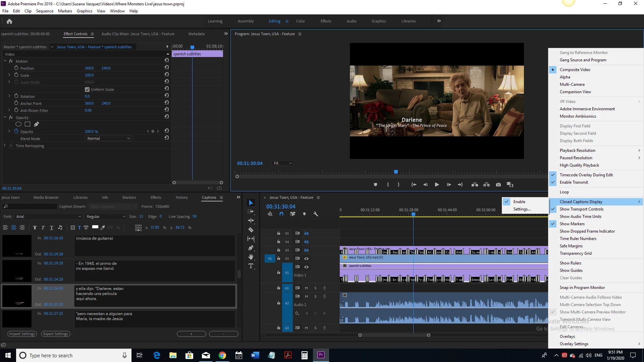Select the Hand tool in the tools panel
644x362 pixels.
pyautogui.click(x=251, y=257)
